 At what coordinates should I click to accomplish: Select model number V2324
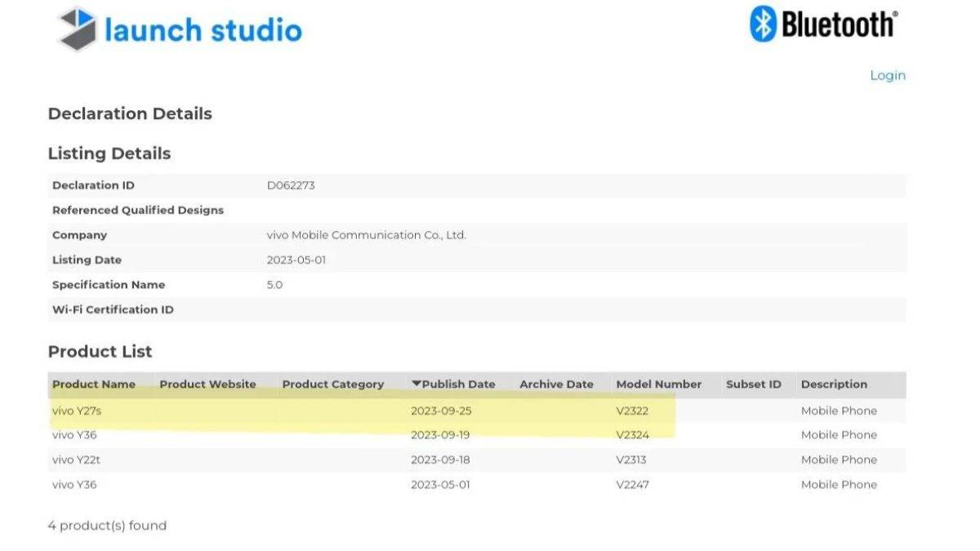632,435
